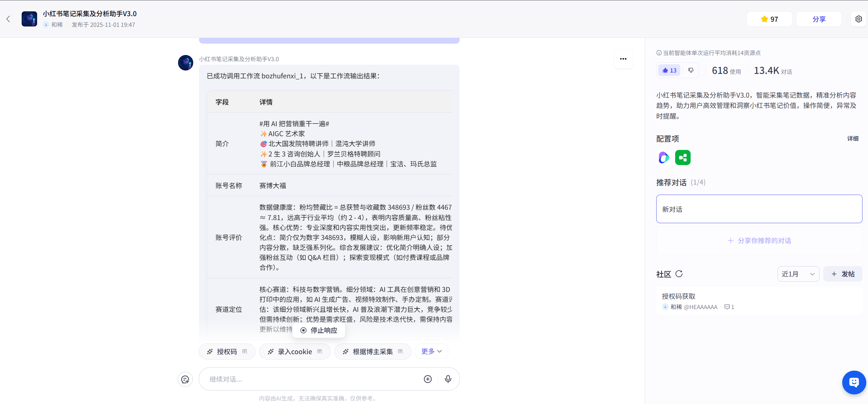868x404 pixels.
Task: Select the 录入cookie shortcut chip
Action: click(295, 351)
